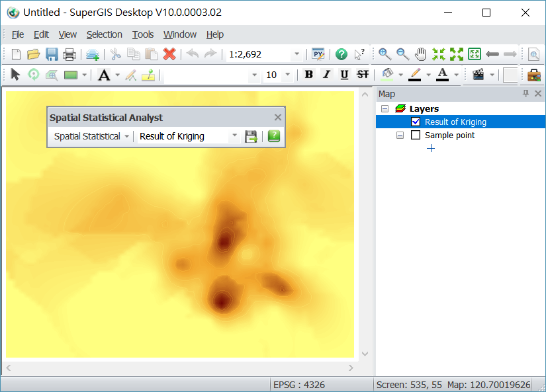This screenshot has width=546, height=392.
Task: Select the Zoom Out tool
Action: point(402,54)
